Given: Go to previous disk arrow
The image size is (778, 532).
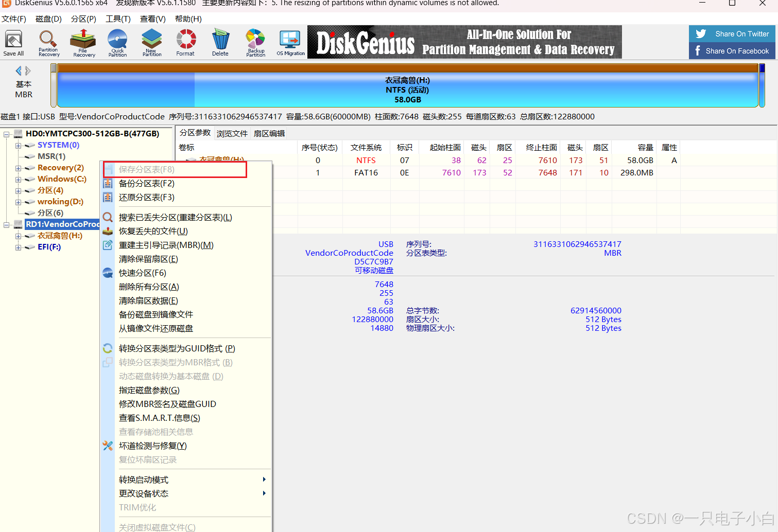Looking at the screenshot, I should [19, 70].
